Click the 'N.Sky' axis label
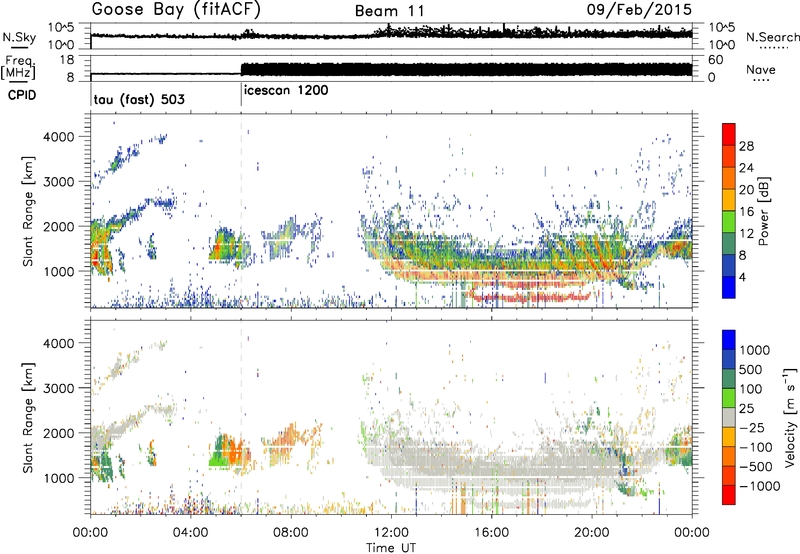800x554 pixels. pos(19,37)
